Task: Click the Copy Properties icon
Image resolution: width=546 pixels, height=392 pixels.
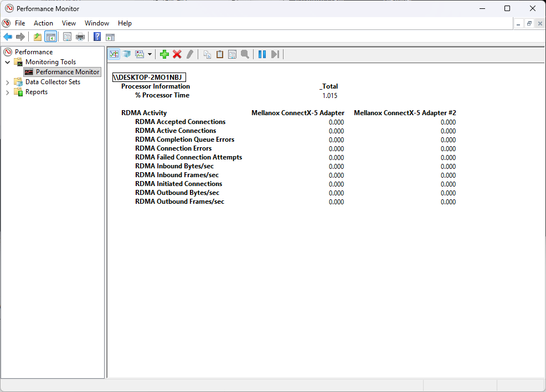Action: (207, 54)
